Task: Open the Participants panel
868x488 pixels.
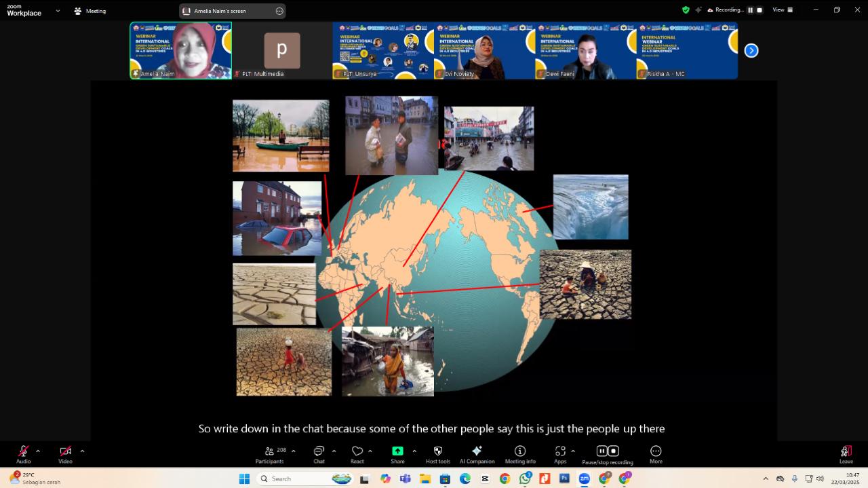Action: point(269,452)
